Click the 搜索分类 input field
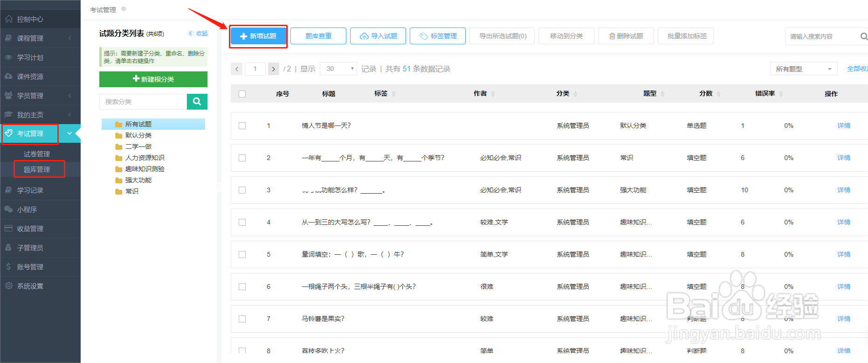Image resolution: width=868 pixels, height=363 pixels. point(143,101)
